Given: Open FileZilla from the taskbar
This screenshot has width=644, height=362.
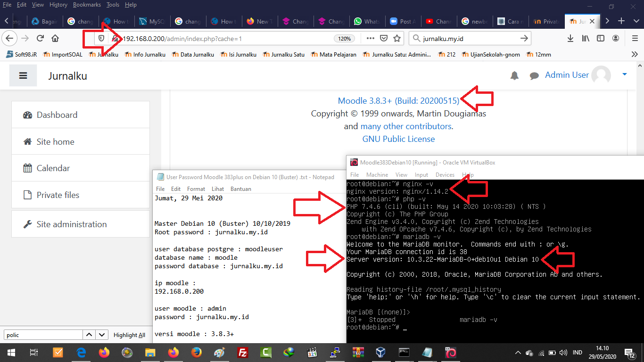Looking at the screenshot, I should [243, 352].
